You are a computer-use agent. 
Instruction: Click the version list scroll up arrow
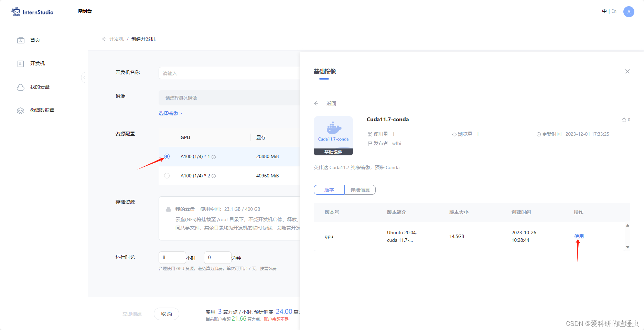click(x=627, y=226)
